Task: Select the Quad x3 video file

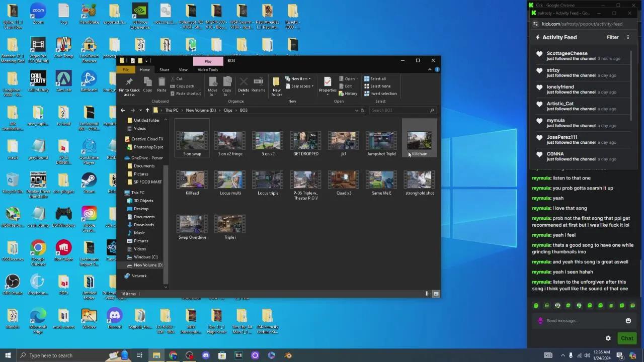Action: (x=344, y=183)
